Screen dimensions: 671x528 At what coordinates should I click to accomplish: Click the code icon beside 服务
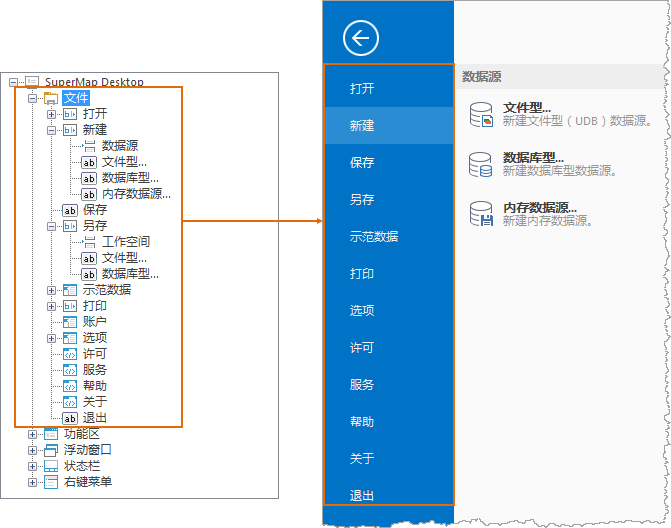[70, 370]
